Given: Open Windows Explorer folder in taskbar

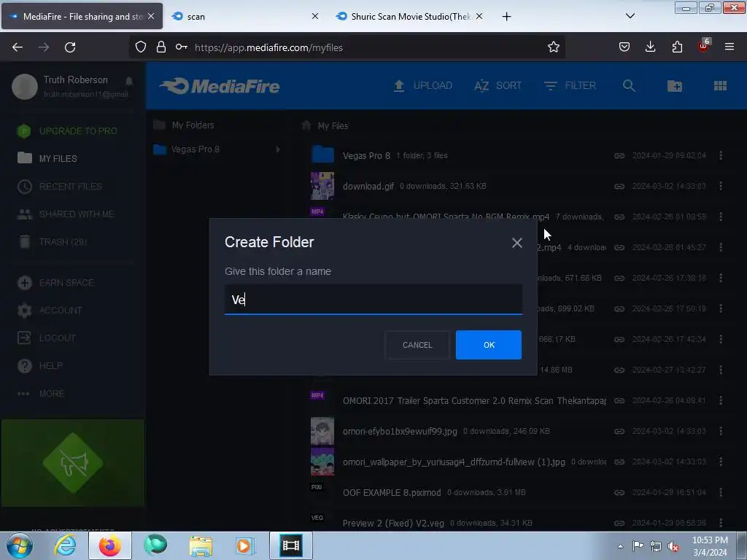Looking at the screenshot, I should [x=201, y=545].
